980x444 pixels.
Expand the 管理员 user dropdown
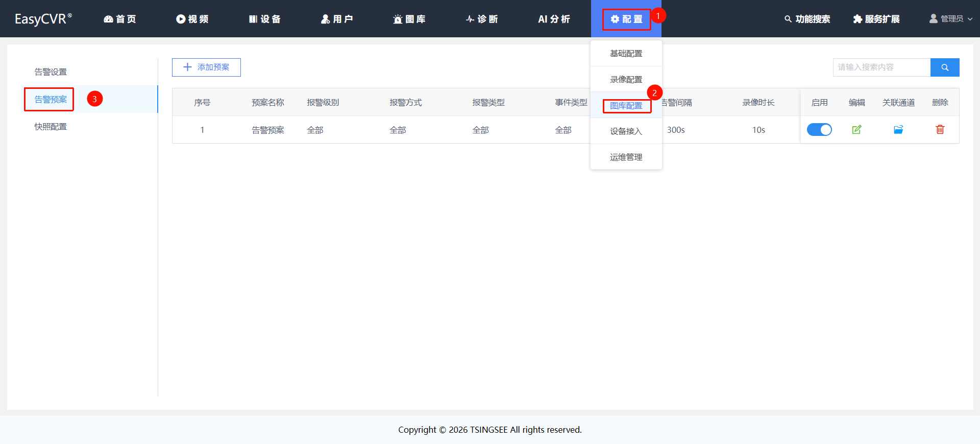click(x=951, y=19)
